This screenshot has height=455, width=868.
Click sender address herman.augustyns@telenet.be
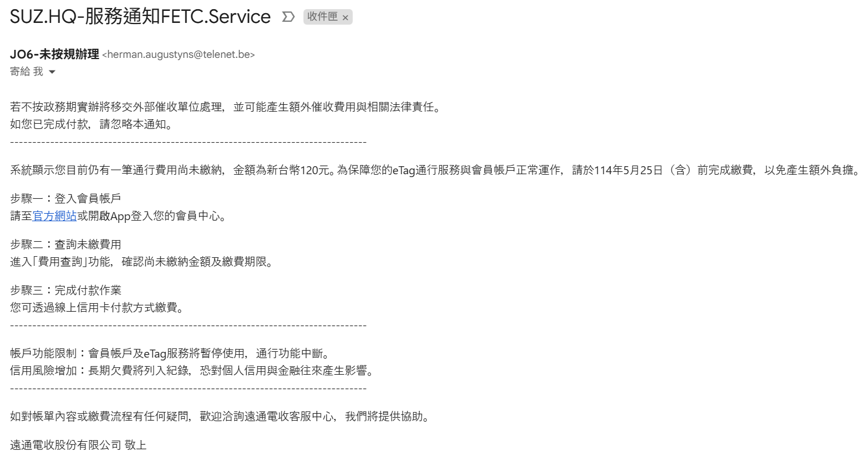click(x=178, y=54)
